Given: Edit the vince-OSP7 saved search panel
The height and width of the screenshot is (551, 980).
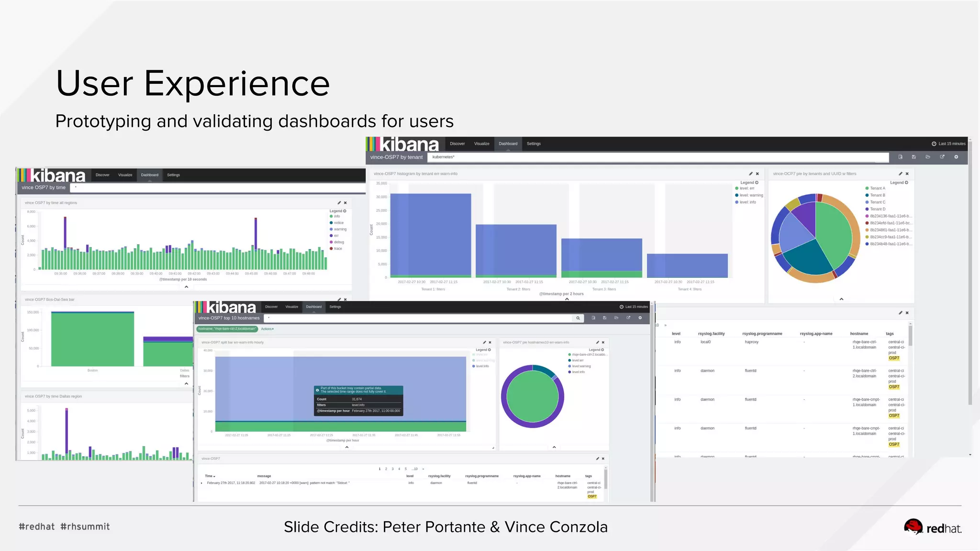Looking at the screenshot, I should [x=597, y=459].
